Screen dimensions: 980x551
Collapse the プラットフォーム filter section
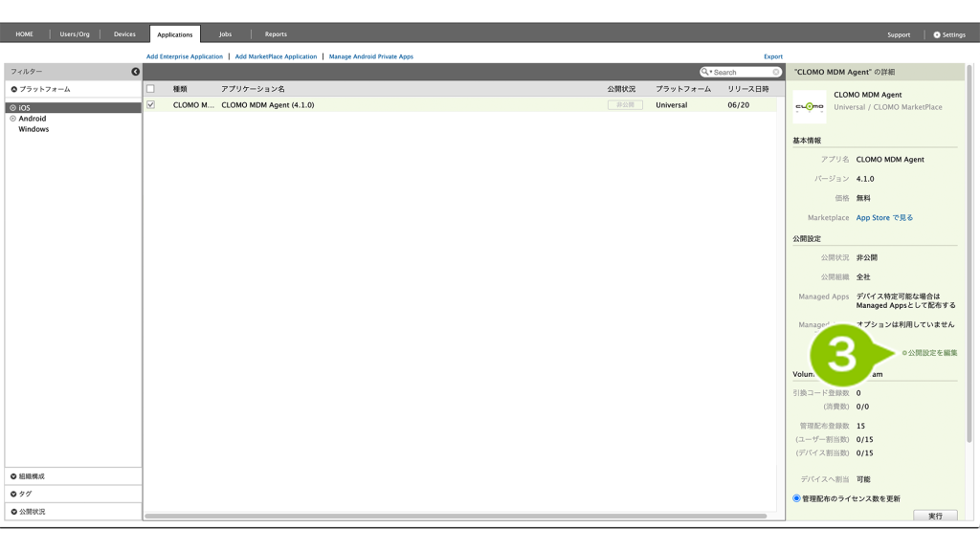click(x=13, y=89)
